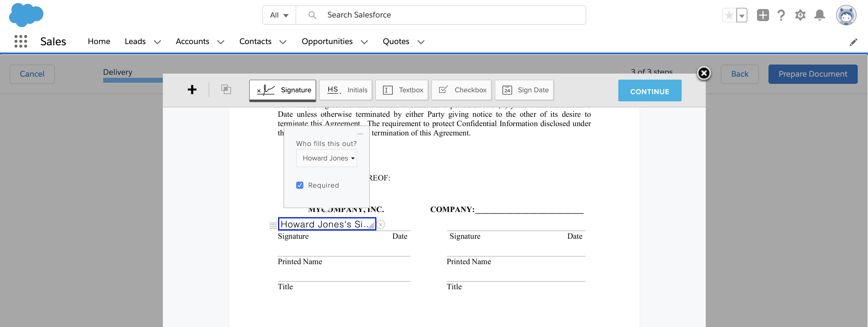The width and height of the screenshot is (868, 327).
Task: Select the Initials field tool
Action: point(345,90)
